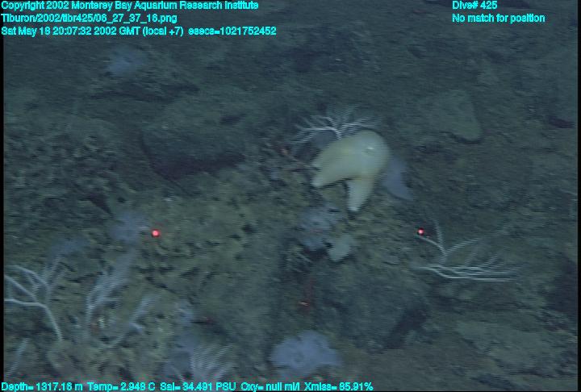Screen dimensions: 581x392
Task: Select the Tiburon/2002/tibr425 file path text
Action: [89, 19]
